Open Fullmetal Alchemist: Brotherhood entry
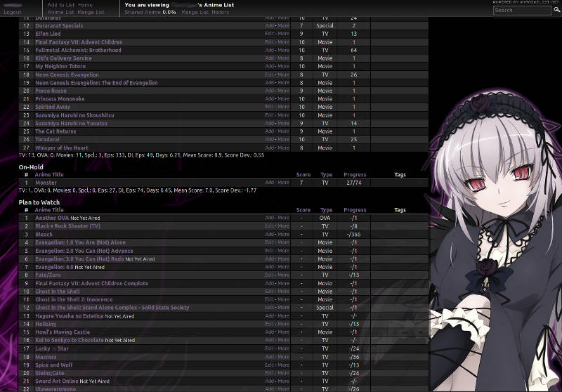This screenshot has height=392, width=562. [x=78, y=50]
